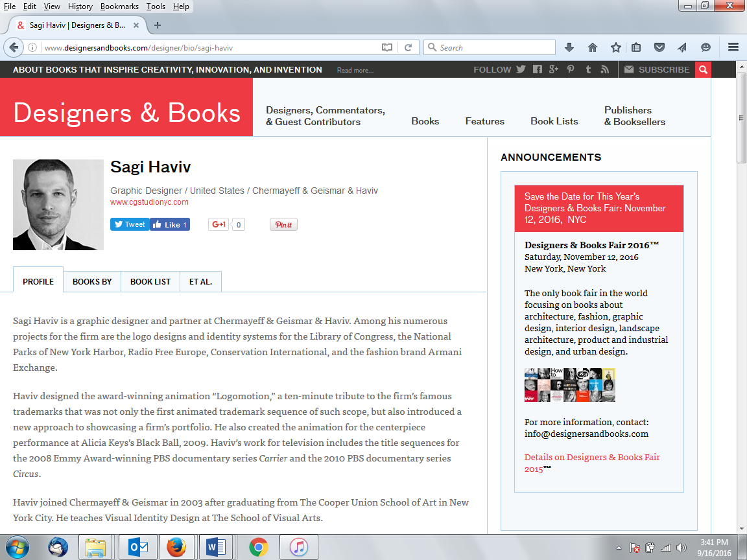
Task: Open a new browser tab
Action: pyautogui.click(x=158, y=25)
